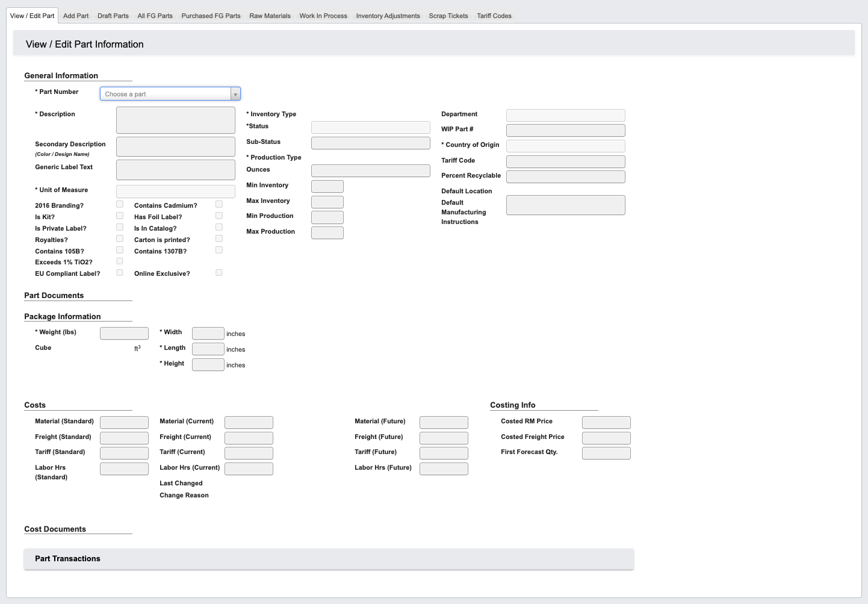
Task: Click the Percent Recyclable field
Action: (566, 176)
